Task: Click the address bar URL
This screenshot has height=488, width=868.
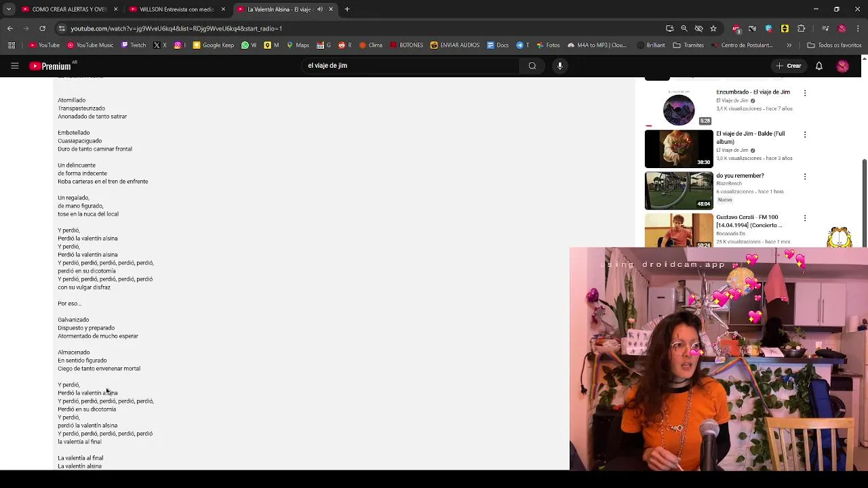Action: [x=176, y=28]
